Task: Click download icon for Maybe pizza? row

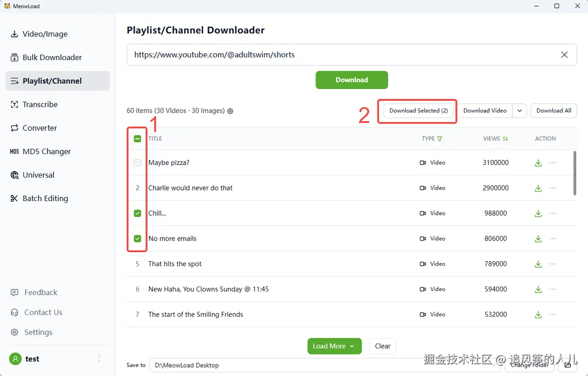Action: pyautogui.click(x=538, y=163)
